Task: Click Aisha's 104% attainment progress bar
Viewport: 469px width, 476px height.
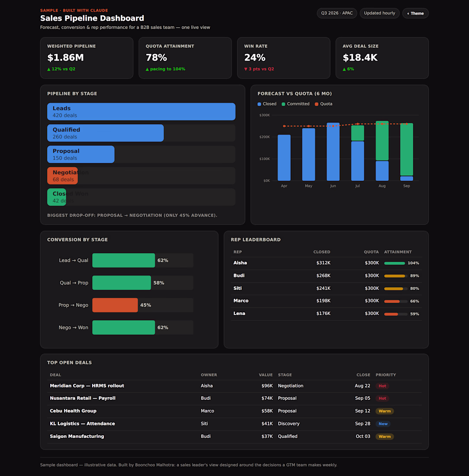Action: click(x=395, y=263)
